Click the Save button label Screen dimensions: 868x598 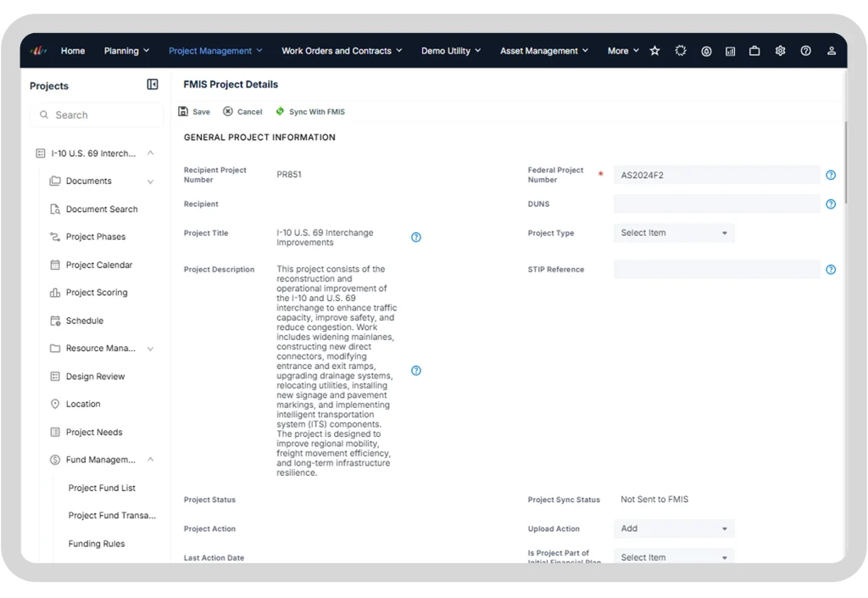tap(202, 112)
